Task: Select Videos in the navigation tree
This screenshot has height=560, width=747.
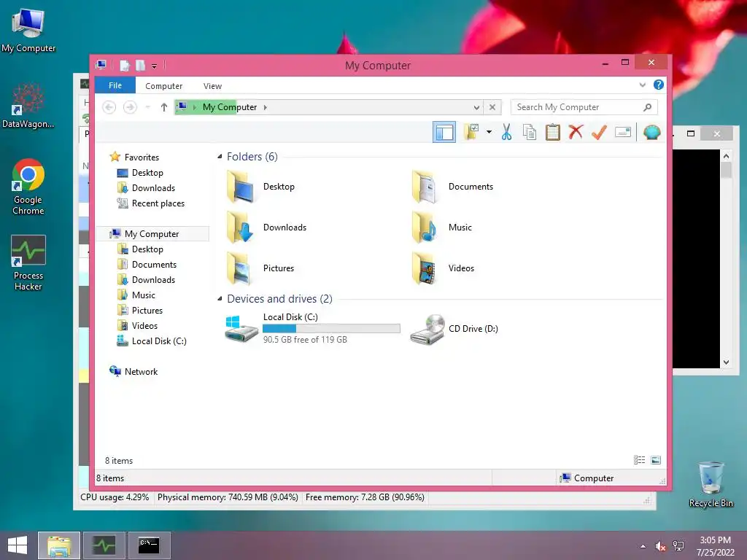Action: click(144, 326)
